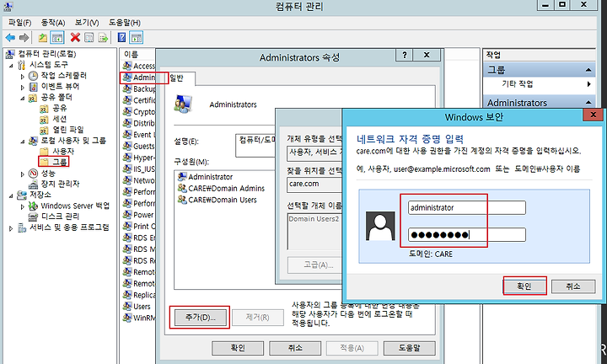Select CARE\Domain Users member
Viewport: 607px width, 364px height.
coord(218,200)
